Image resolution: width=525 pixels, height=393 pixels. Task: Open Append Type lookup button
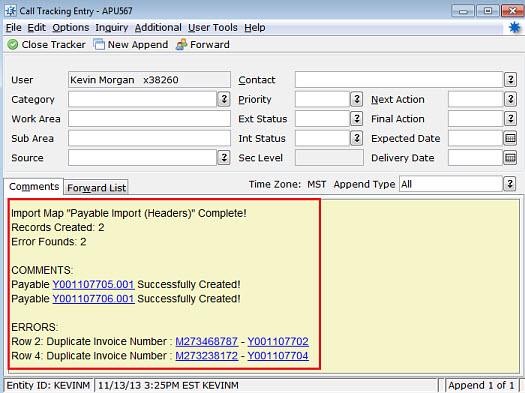point(510,184)
